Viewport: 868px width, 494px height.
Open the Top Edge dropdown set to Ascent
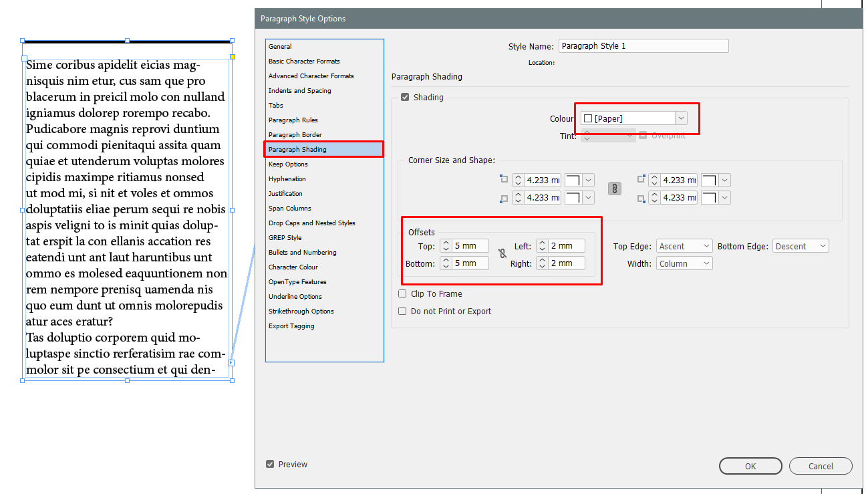pos(684,246)
